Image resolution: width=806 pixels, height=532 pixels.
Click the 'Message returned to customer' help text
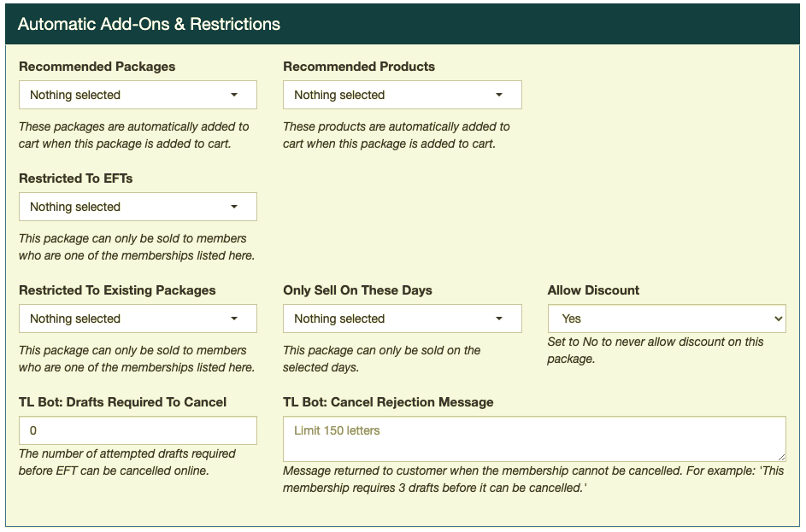(533, 479)
